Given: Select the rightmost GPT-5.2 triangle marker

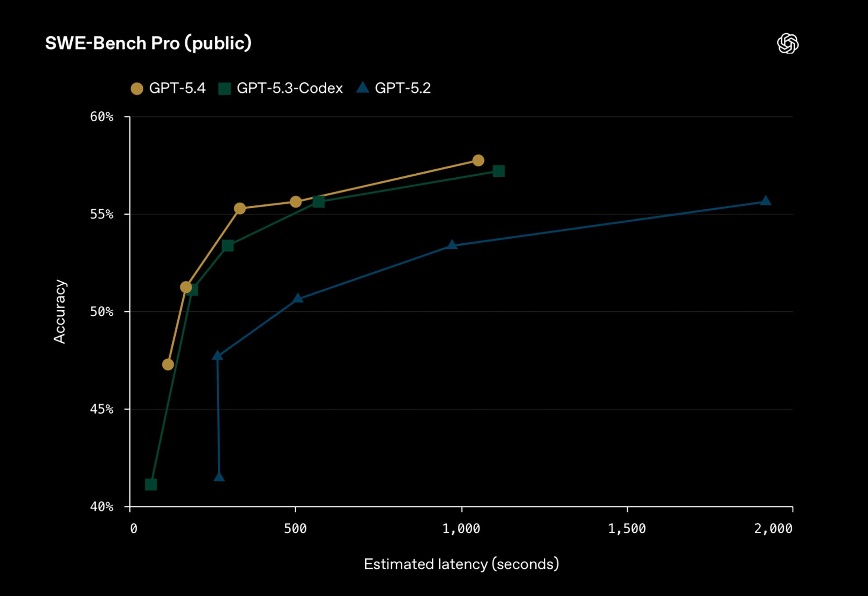Looking at the screenshot, I should [765, 201].
